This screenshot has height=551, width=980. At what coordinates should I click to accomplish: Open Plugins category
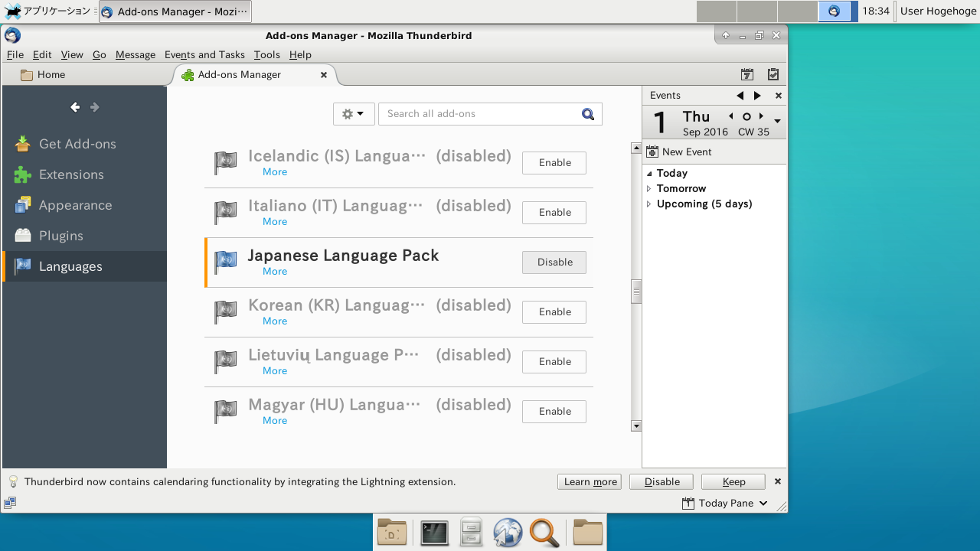tap(84, 236)
